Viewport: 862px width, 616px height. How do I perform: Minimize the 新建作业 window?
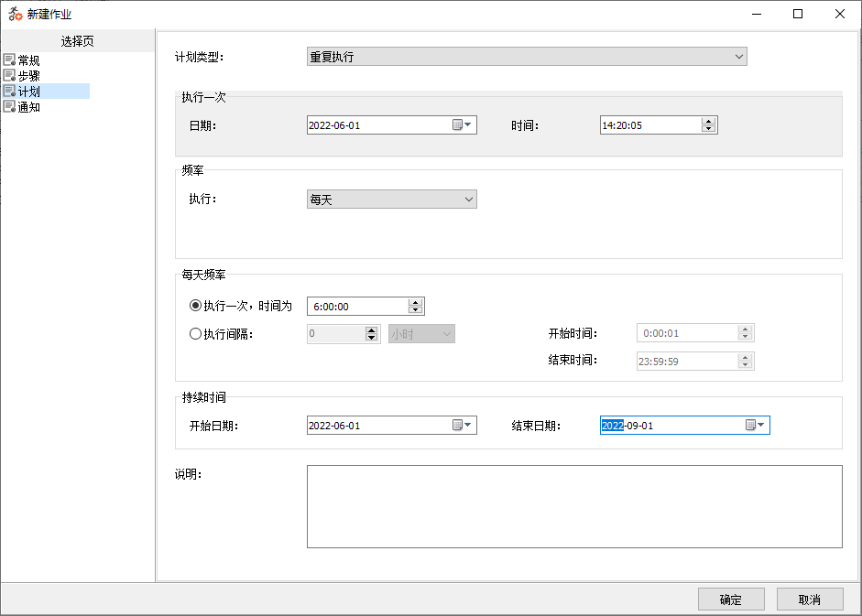point(757,14)
